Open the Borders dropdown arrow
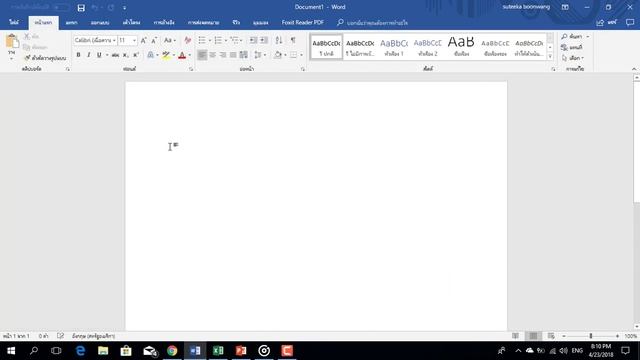This screenshot has width=640, height=360. (302, 55)
